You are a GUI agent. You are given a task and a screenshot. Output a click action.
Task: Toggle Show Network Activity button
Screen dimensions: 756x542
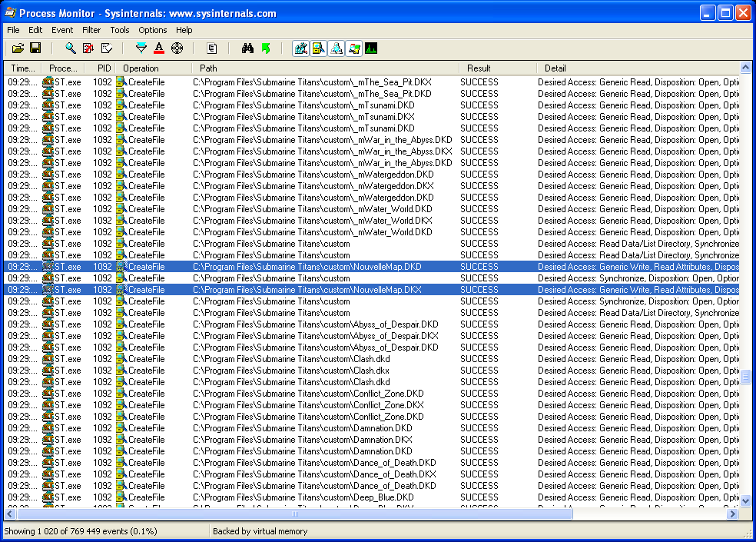pyautogui.click(x=336, y=48)
